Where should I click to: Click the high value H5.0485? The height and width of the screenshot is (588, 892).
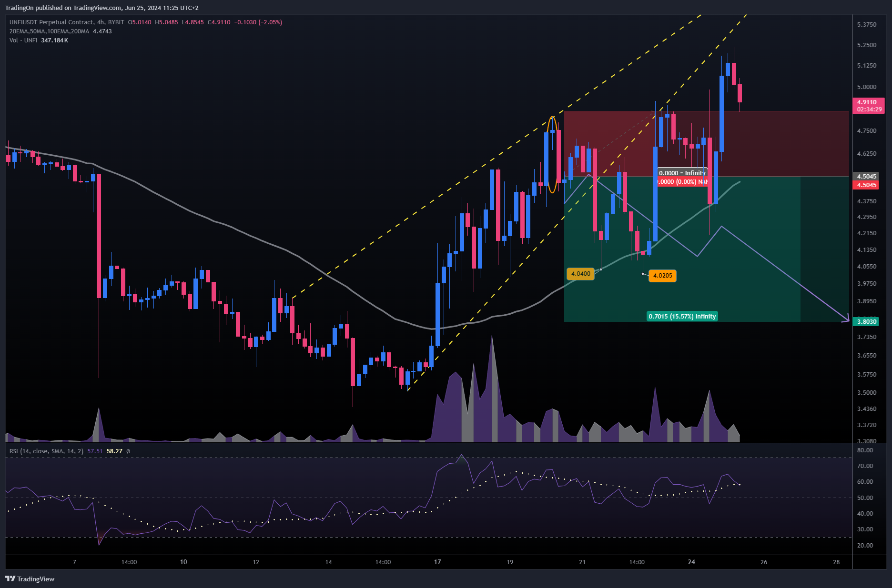coord(166,22)
